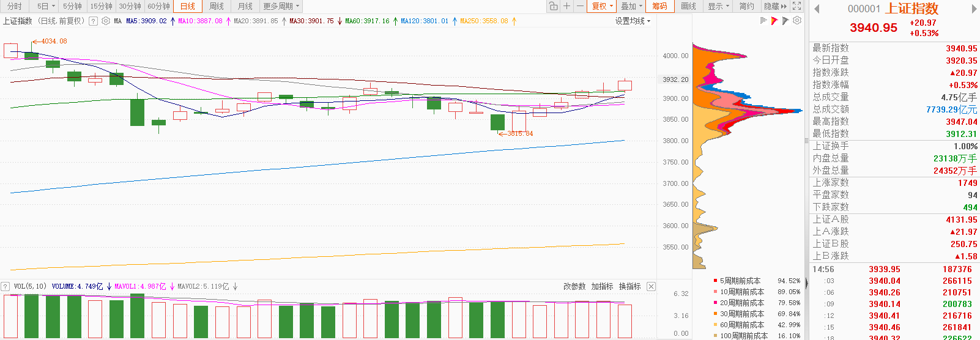Click the MA60:3917.16 value label
This screenshot has height=340, width=980.
tap(367, 21)
